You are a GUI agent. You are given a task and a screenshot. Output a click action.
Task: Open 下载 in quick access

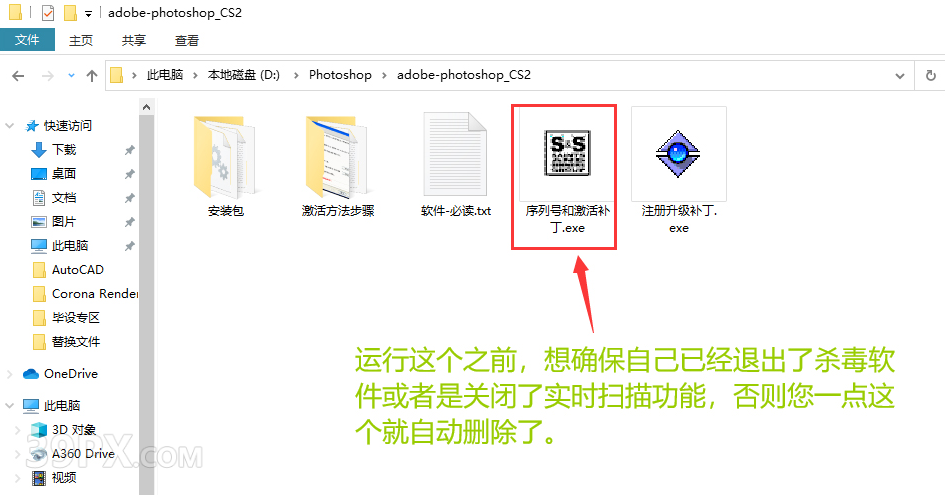pyautogui.click(x=64, y=150)
